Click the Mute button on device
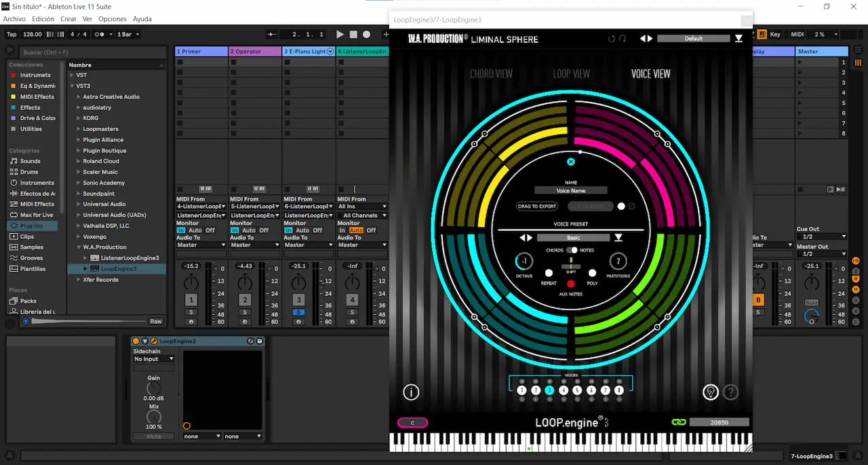This screenshot has width=868, height=465. pos(154,436)
